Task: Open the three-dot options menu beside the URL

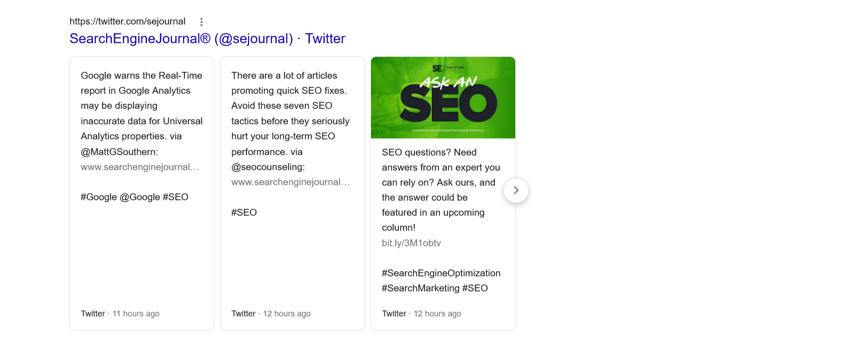Action: [201, 21]
